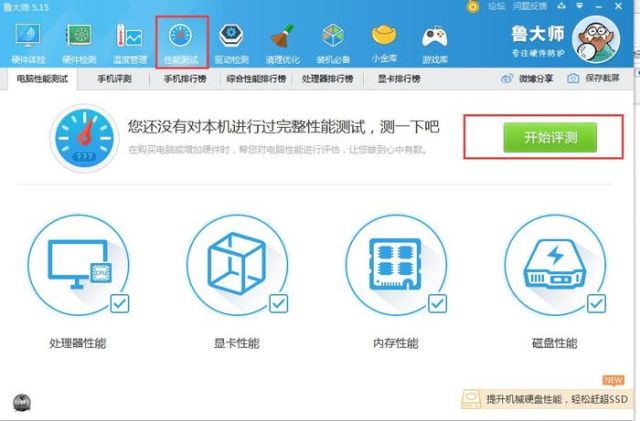Open the SSD performance promotion banner
This screenshot has width=640, height=421.
click(x=545, y=399)
